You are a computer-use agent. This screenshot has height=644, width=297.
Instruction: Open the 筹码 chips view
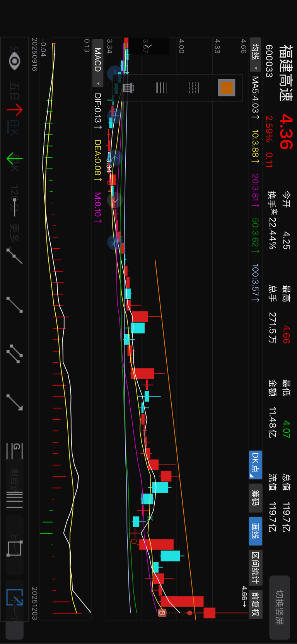255,498
